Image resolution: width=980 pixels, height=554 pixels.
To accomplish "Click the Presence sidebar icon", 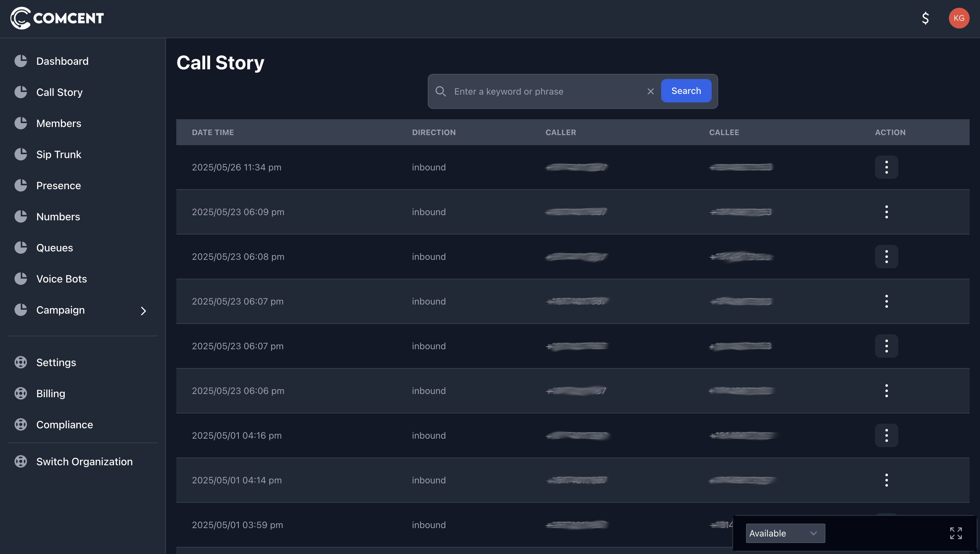I will coord(20,185).
